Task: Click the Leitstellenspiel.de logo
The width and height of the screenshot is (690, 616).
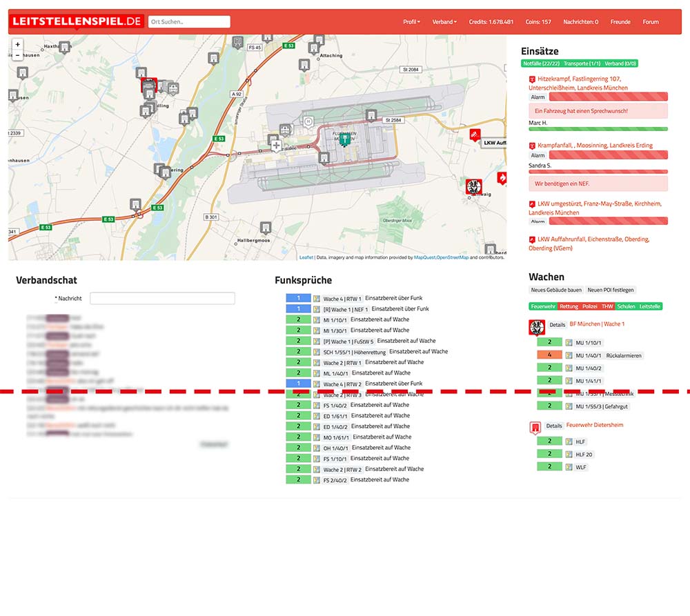Action: point(77,21)
